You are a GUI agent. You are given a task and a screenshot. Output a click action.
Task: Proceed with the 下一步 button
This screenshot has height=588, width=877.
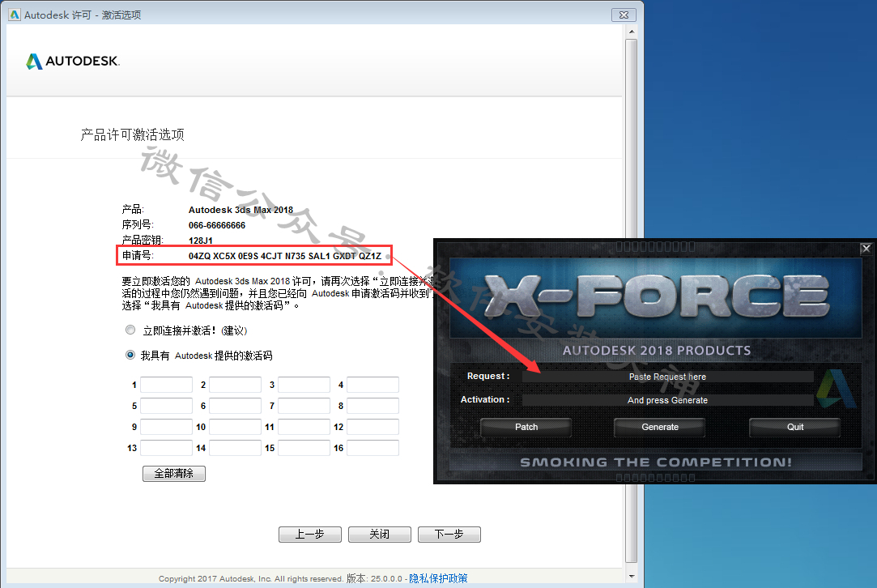449,535
